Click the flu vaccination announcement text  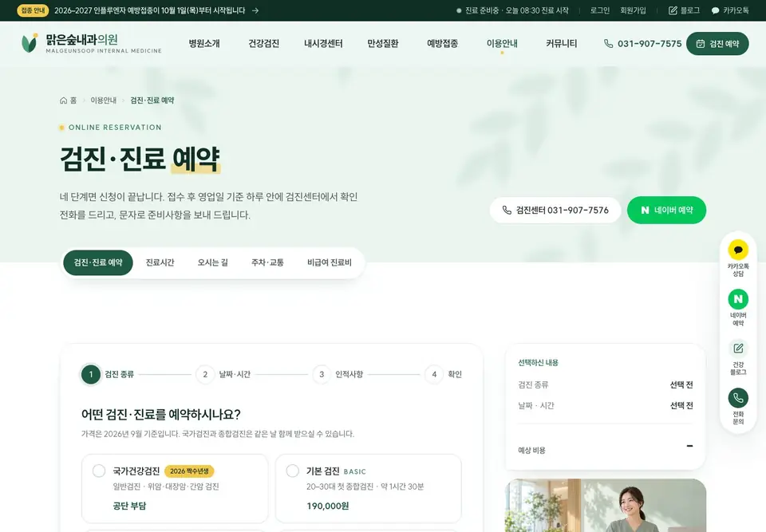pyautogui.click(x=149, y=10)
